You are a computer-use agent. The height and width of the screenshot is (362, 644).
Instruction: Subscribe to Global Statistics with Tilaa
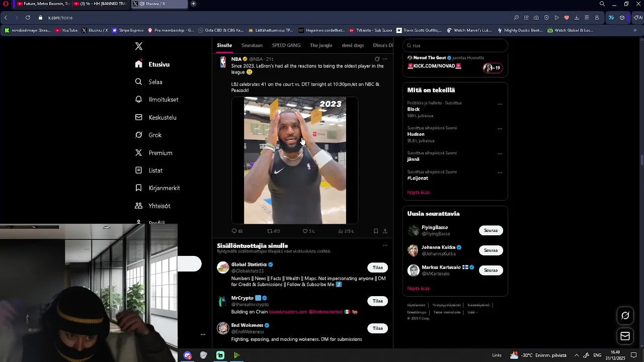[378, 267]
